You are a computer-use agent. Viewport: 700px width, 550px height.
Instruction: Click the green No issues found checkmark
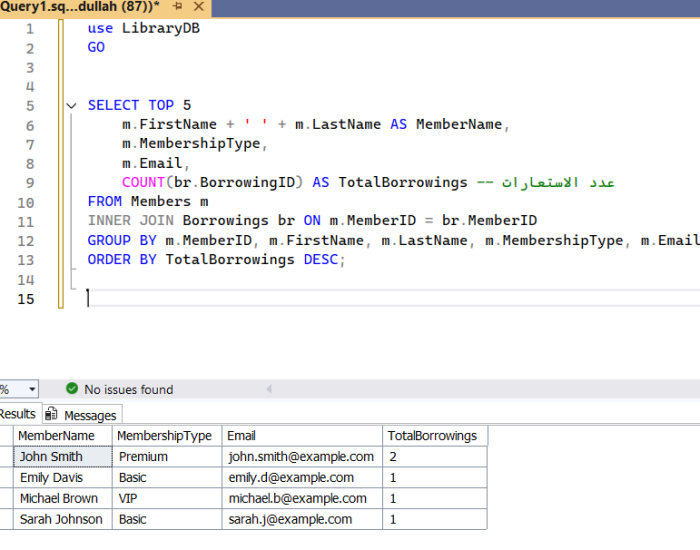coord(72,389)
